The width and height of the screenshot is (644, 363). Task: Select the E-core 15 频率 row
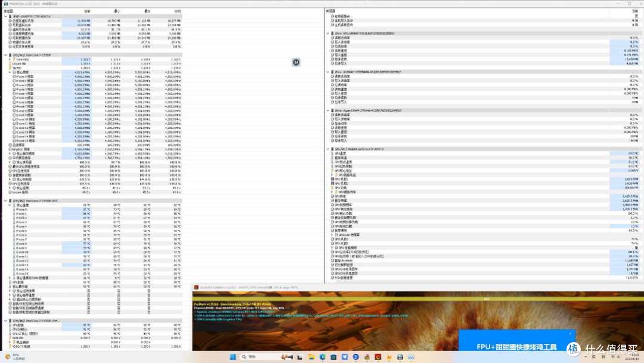(92, 140)
